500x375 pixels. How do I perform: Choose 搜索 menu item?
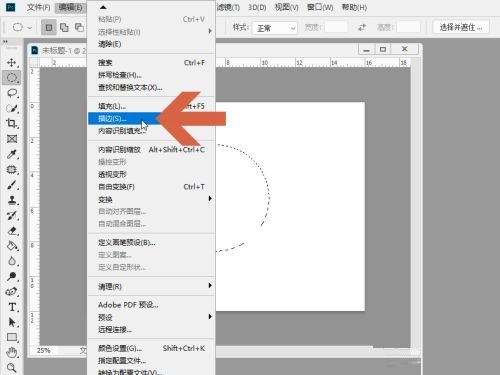(151, 63)
